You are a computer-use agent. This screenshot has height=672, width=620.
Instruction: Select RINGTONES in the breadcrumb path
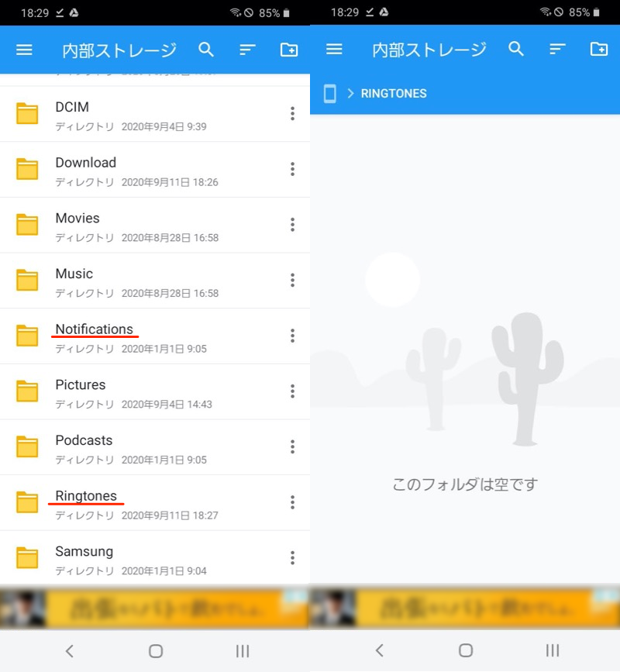click(x=394, y=94)
